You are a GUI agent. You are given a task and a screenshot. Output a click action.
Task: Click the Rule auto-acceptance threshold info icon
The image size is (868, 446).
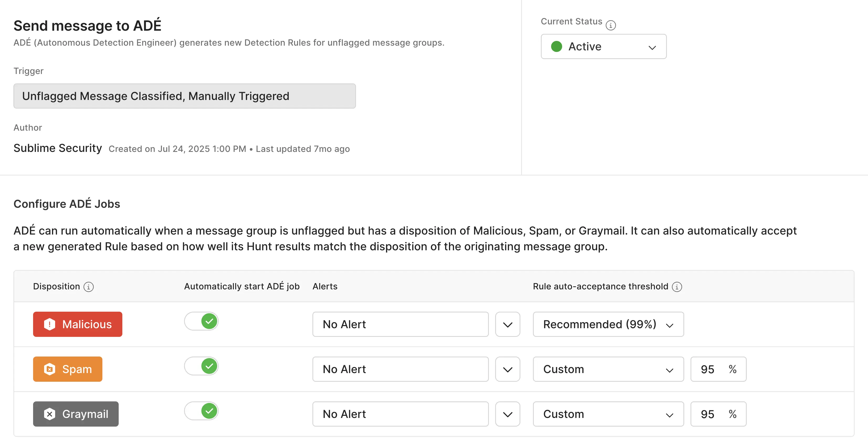point(677,287)
